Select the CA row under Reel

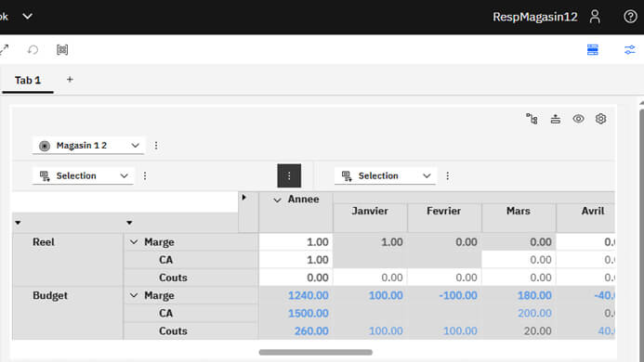tap(191, 260)
